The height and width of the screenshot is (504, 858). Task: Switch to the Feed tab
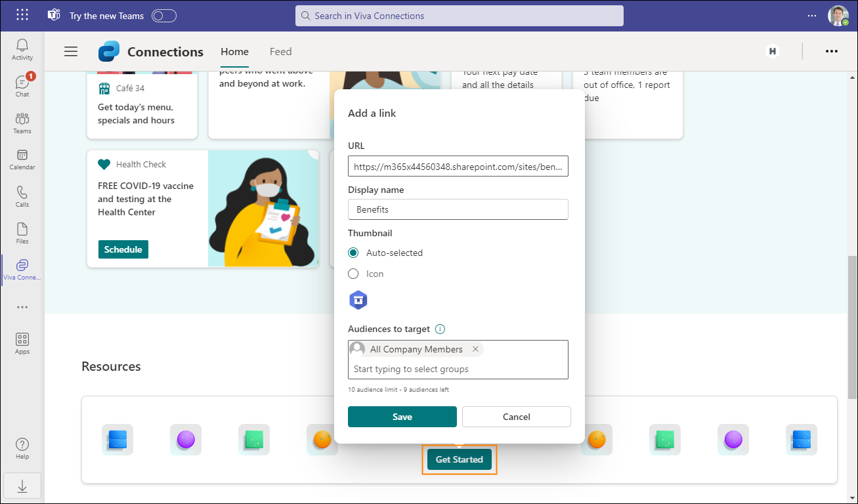[x=280, y=51]
